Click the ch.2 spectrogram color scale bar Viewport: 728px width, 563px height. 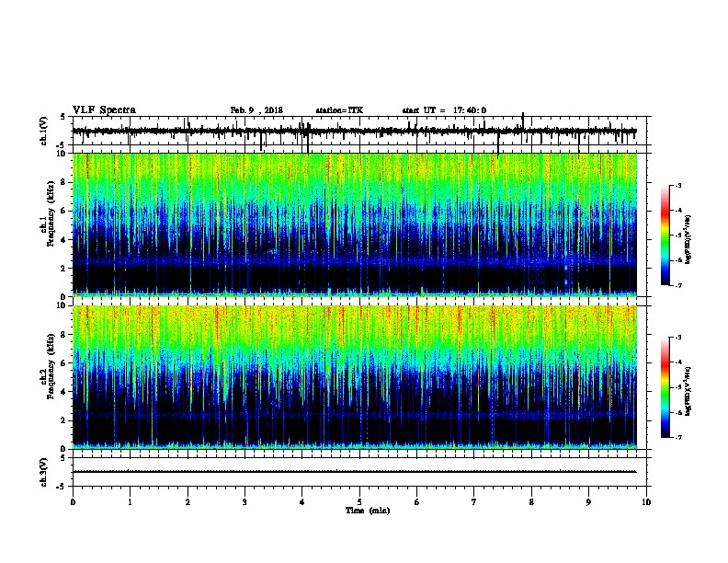coord(665,387)
